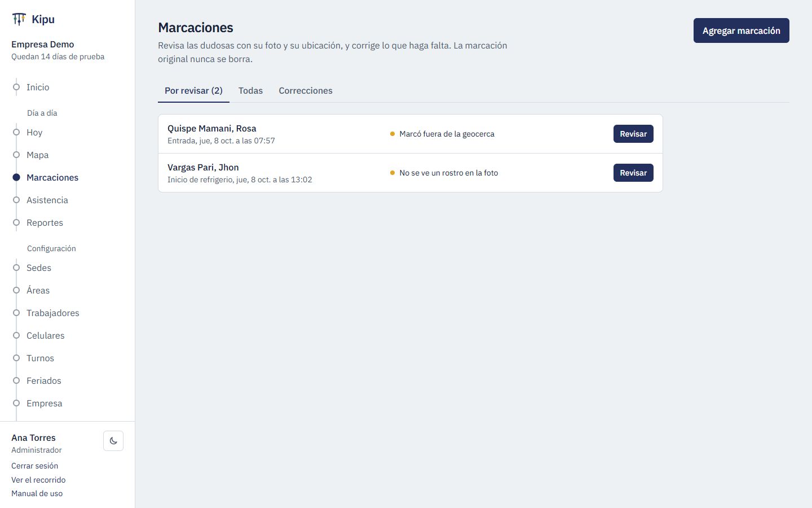Image resolution: width=812 pixels, height=508 pixels.
Task: Click the name Quispe Mamani, Rosa
Action: 211,128
